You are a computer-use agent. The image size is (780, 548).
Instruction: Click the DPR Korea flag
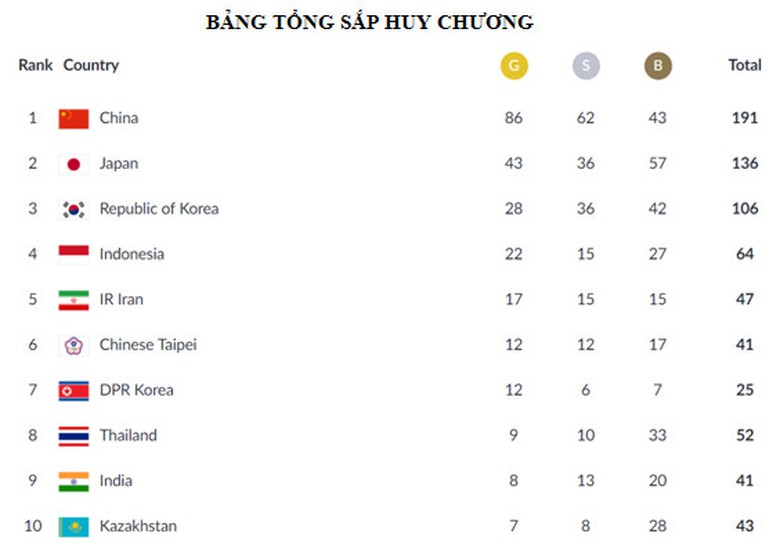73,390
